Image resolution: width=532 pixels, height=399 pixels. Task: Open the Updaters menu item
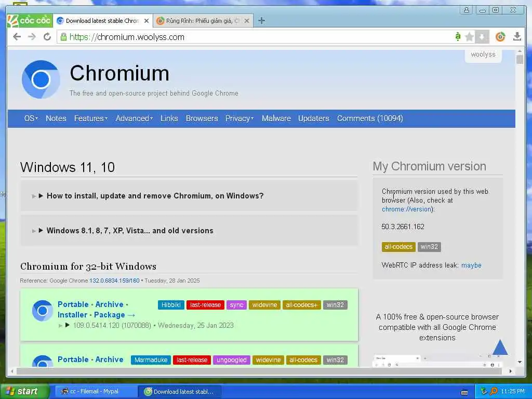coord(313,118)
